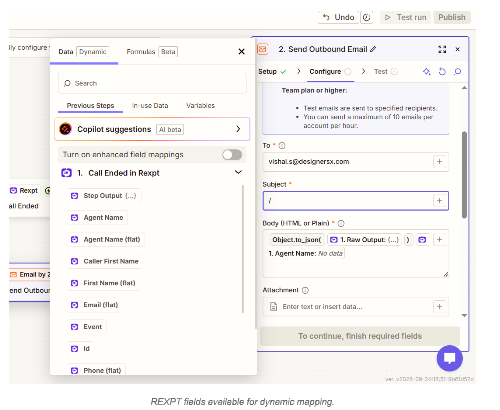Viewport: 500px width, 410px height.
Task: Open the Test step
Action: (386, 72)
